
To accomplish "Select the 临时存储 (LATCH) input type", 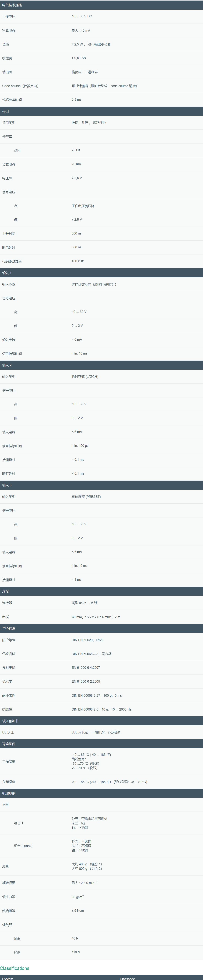I will pyautogui.click(x=85, y=377).
